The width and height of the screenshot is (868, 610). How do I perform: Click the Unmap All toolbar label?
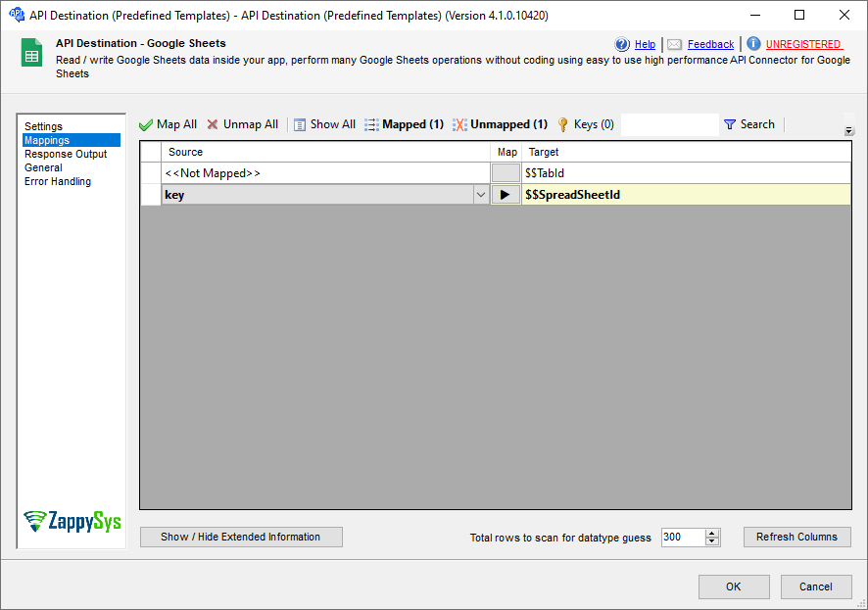pyautogui.click(x=251, y=124)
